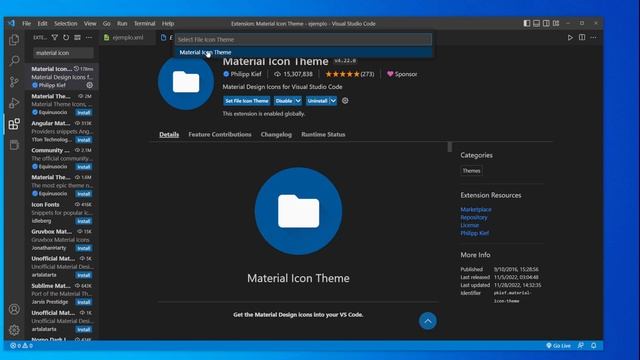Install the Sublime Mat... extension
The width and height of the screenshot is (640, 360).
[x=84, y=302]
